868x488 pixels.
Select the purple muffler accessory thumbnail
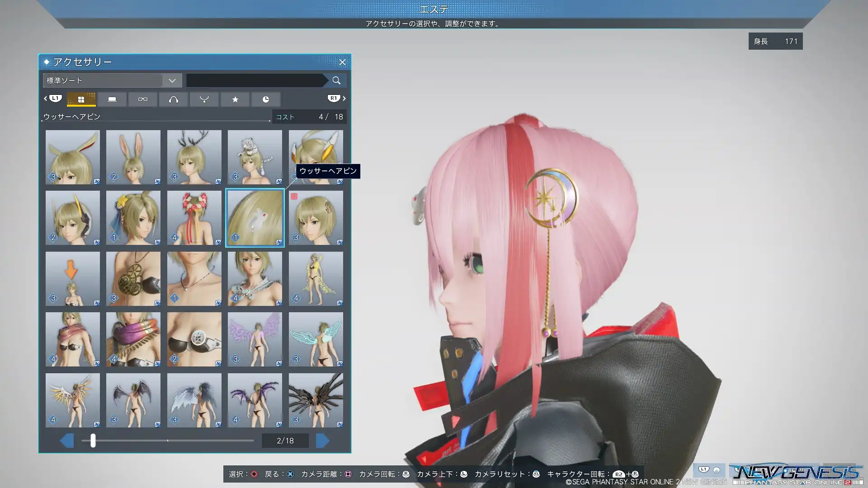point(133,339)
